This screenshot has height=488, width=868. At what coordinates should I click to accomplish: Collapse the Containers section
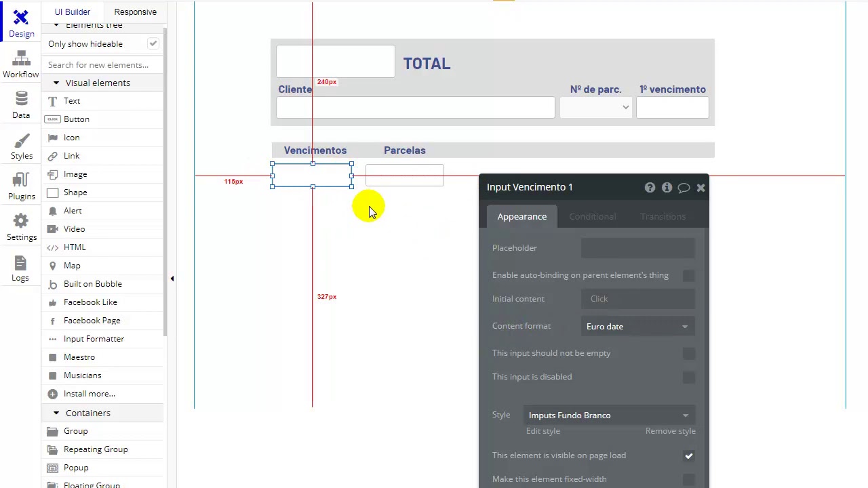(56, 413)
